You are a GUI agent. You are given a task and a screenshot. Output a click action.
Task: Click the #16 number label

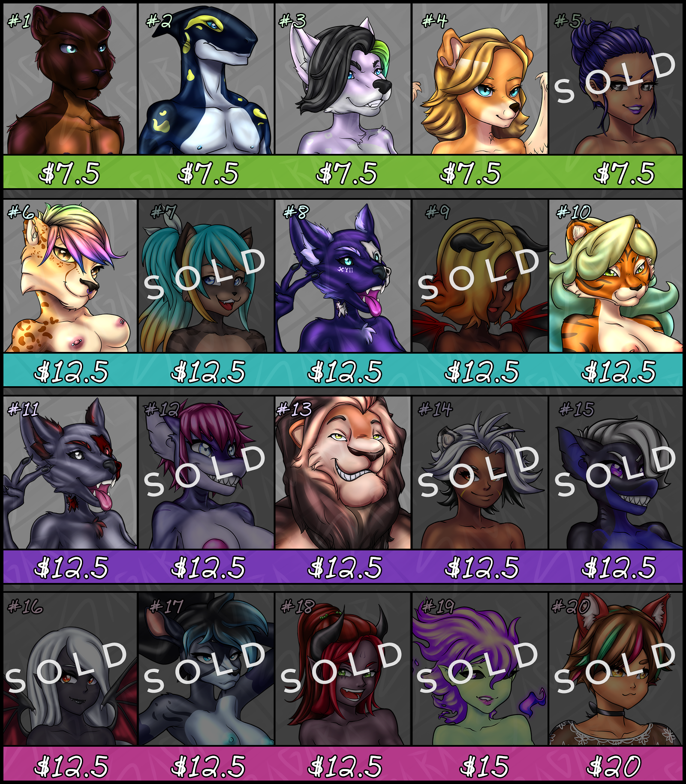point(25,606)
